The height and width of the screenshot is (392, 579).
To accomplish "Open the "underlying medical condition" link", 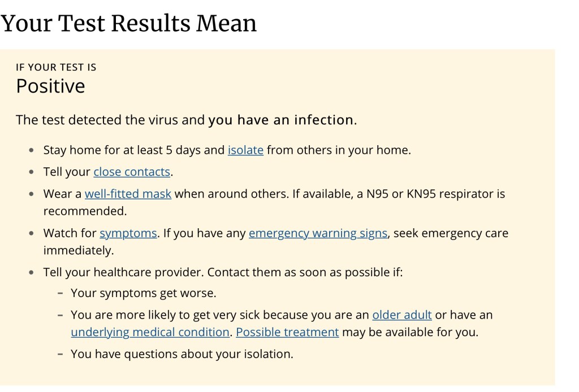I will click(150, 332).
